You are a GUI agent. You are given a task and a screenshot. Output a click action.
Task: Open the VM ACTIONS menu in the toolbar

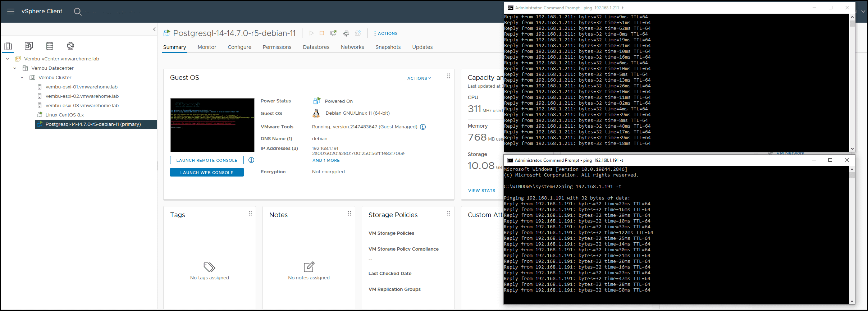[385, 33]
